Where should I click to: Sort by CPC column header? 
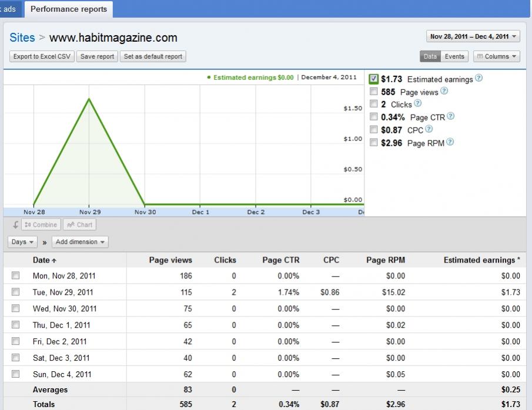point(331,260)
